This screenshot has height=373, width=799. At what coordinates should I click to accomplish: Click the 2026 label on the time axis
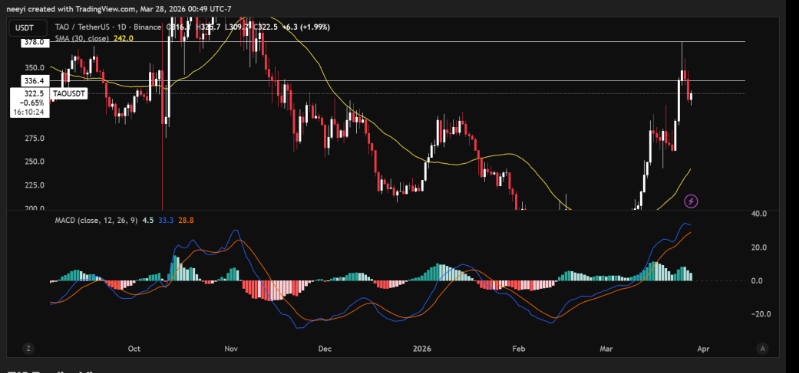click(422, 349)
